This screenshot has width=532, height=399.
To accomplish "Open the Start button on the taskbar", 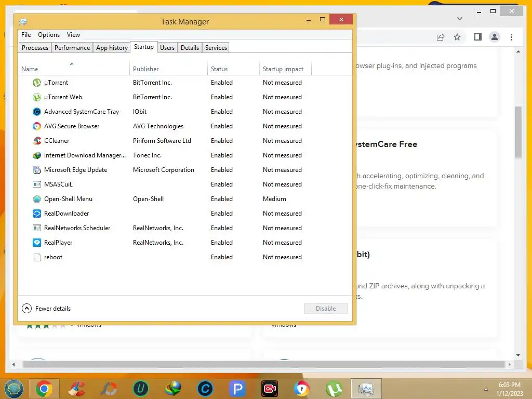I will [13, 389].
